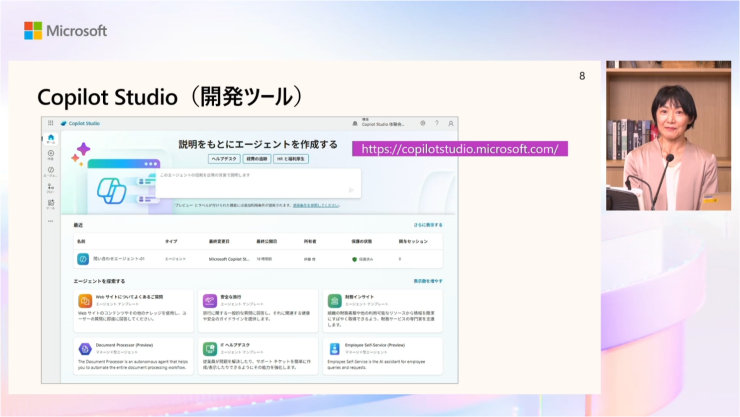This screenshot has height=417, width=740.
Task: Click the IT ヘルプデスク template icon
Action: point(210,349)
